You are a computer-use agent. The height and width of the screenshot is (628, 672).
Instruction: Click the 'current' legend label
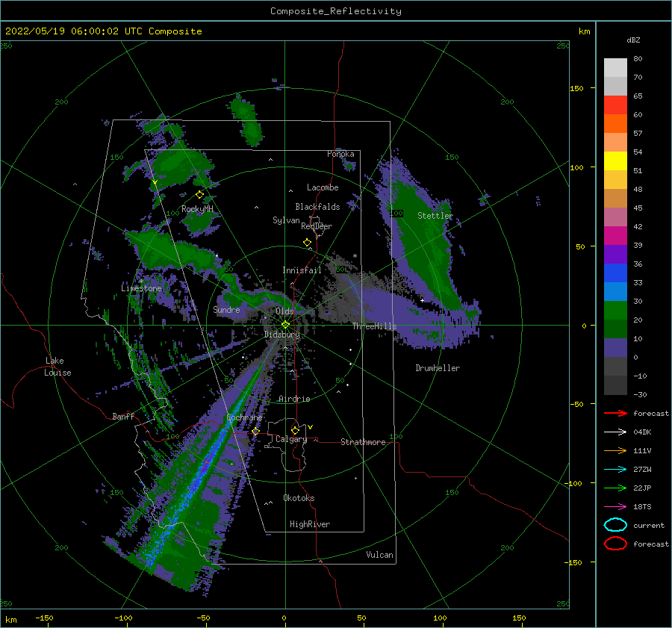tap(649, 525)
